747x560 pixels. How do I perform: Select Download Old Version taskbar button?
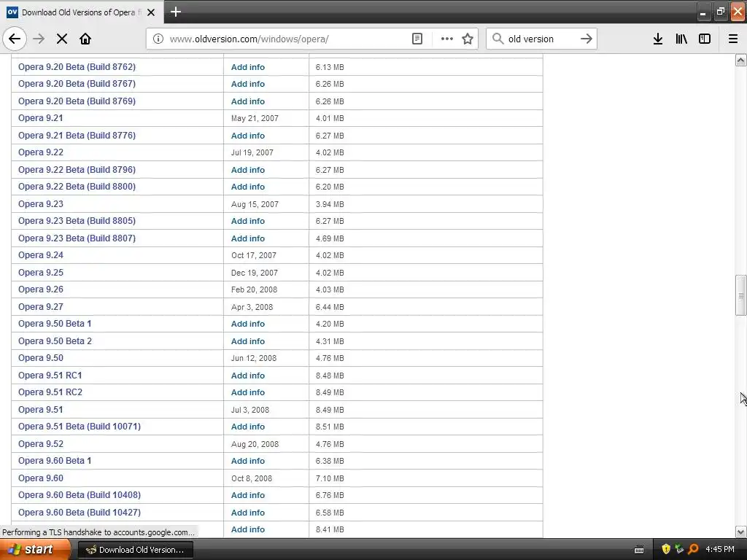[x=135, y=550]
